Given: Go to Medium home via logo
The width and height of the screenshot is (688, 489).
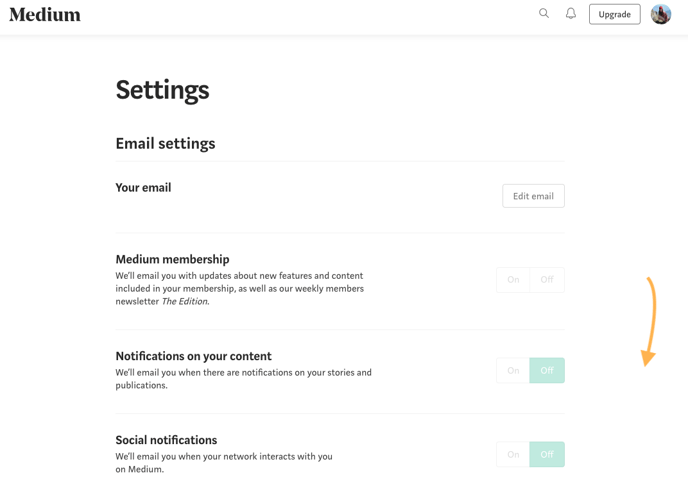Looking at the screenshot, I should 45,14.
